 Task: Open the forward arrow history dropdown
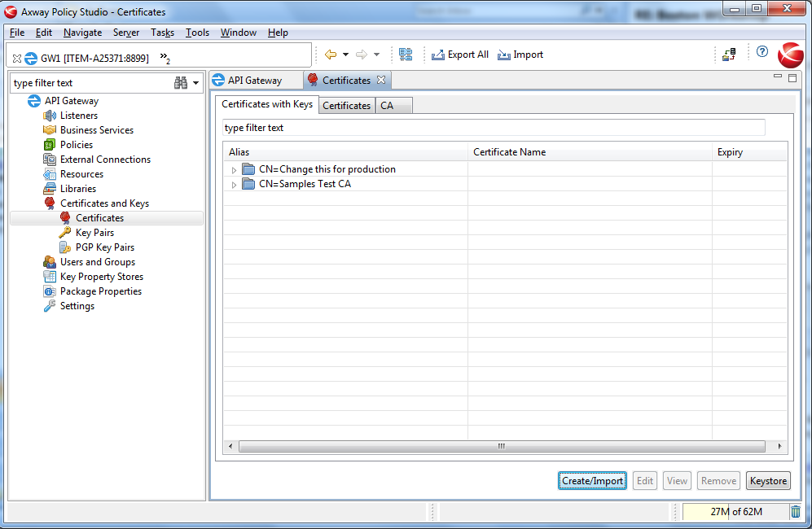coord(376,55)
